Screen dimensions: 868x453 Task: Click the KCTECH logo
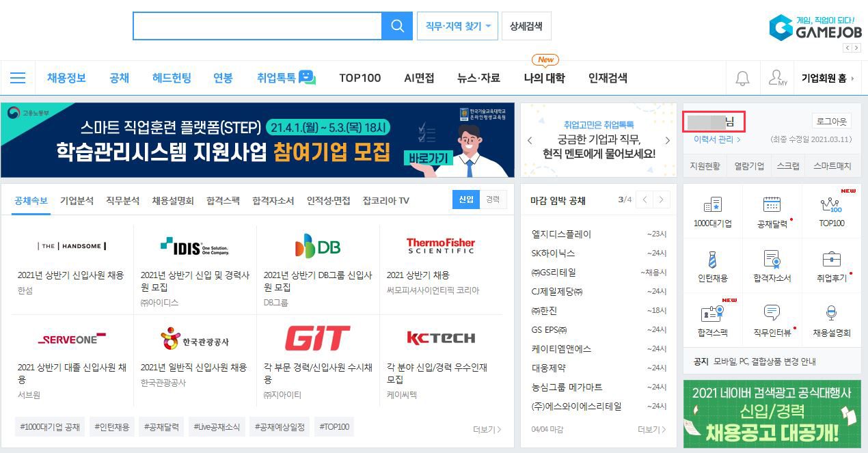441,338
